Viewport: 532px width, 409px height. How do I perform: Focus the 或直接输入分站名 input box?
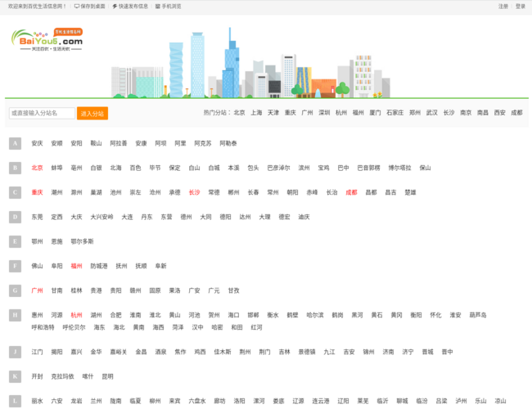tap(42, 113)
